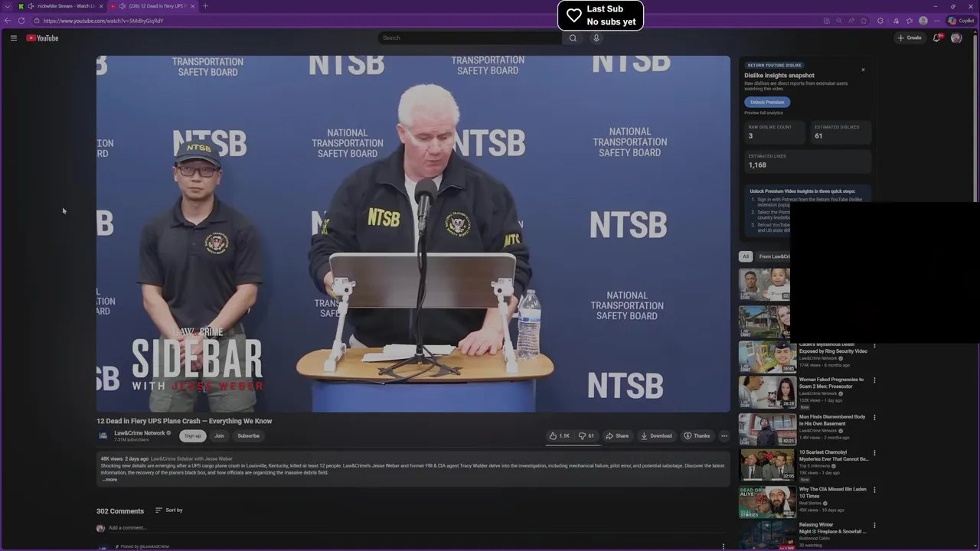Add page to favorites star in address bar
This screenshot has width=980, height=551.
(864, 21)
